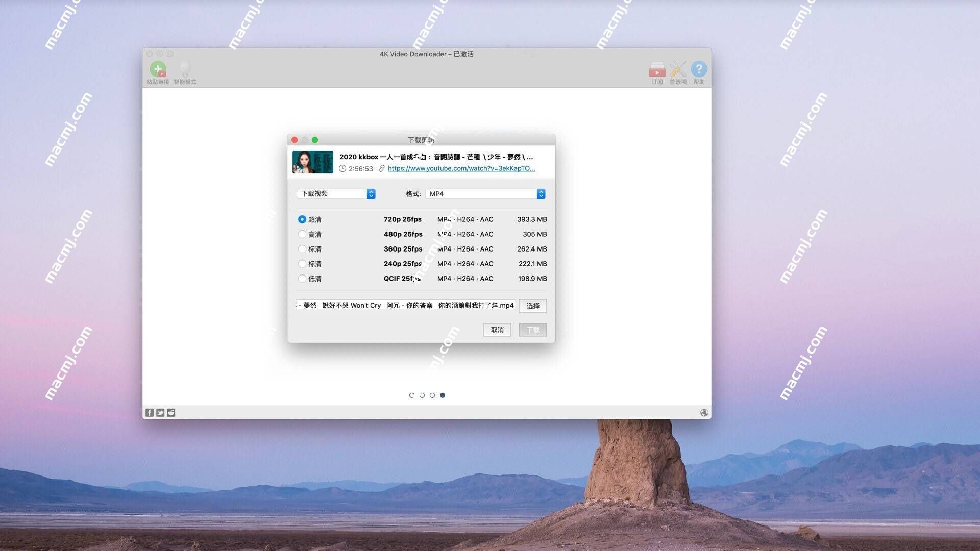Image resolution: width=980 pixels, height=551 pixels.
Task: Click the 2:56:53 duration text
Action: (x=361, y=169)
